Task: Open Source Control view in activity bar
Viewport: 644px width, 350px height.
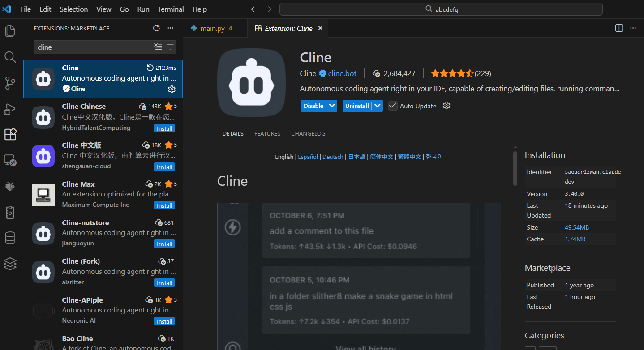Action: 10,83
